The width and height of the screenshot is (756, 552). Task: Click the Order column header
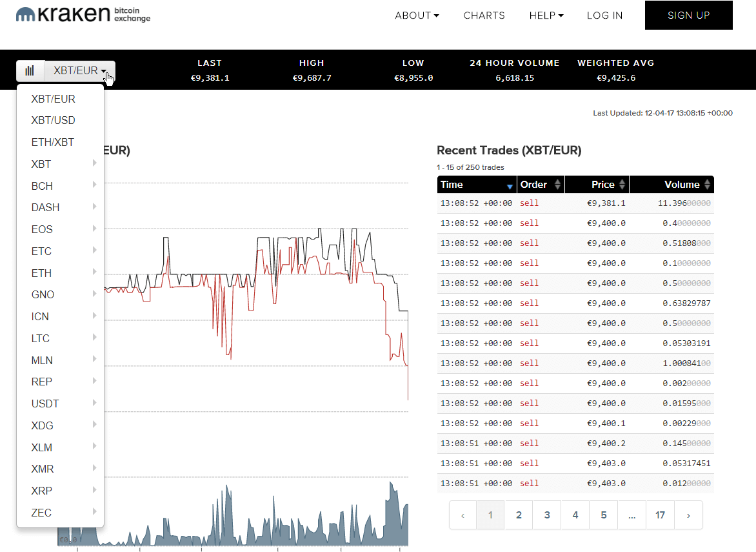(x=541, y=184)
